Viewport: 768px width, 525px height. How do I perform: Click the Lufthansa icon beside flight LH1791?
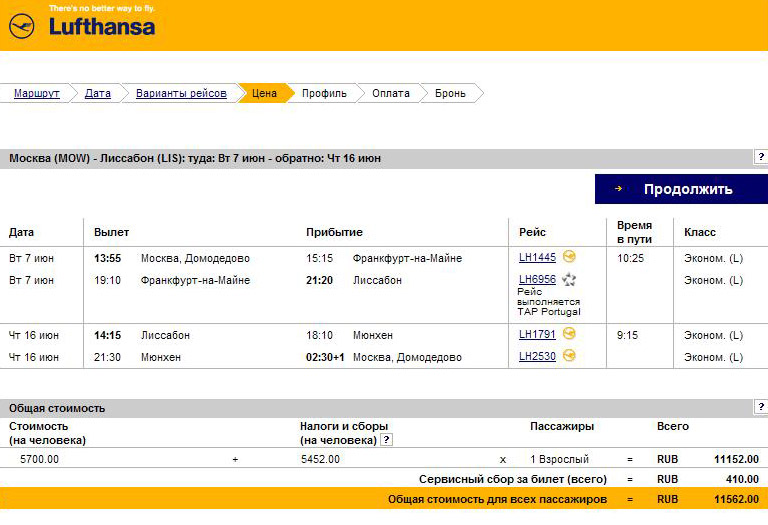[x=569, y=334]
